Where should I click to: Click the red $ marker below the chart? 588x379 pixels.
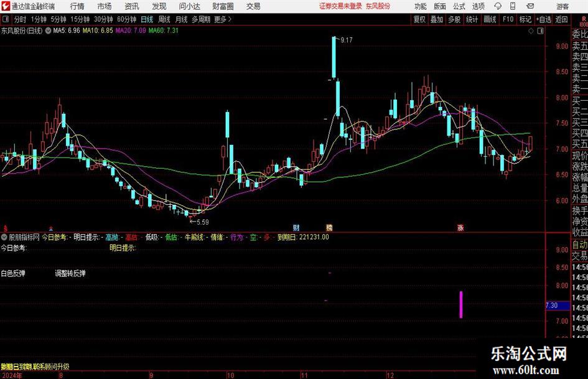coord(6,228)
